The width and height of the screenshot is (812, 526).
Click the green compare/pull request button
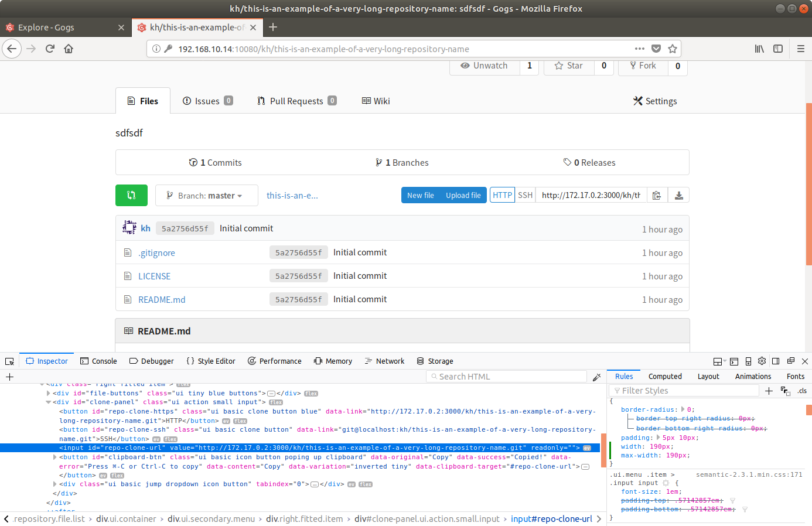(x=131, y=195)
